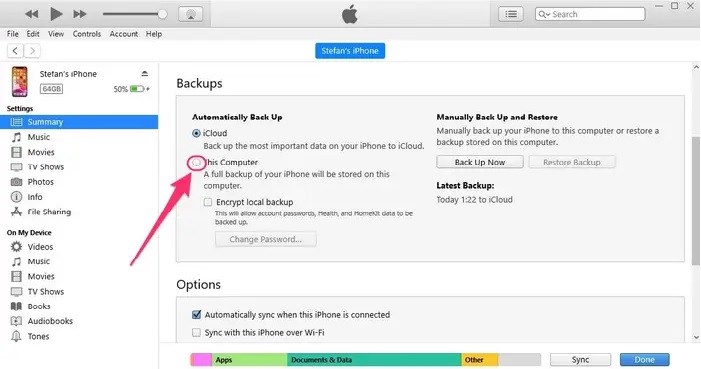This screenshot has width=701, height=369.
Task: Open the Account menu
Action: (x=124, y=34)
